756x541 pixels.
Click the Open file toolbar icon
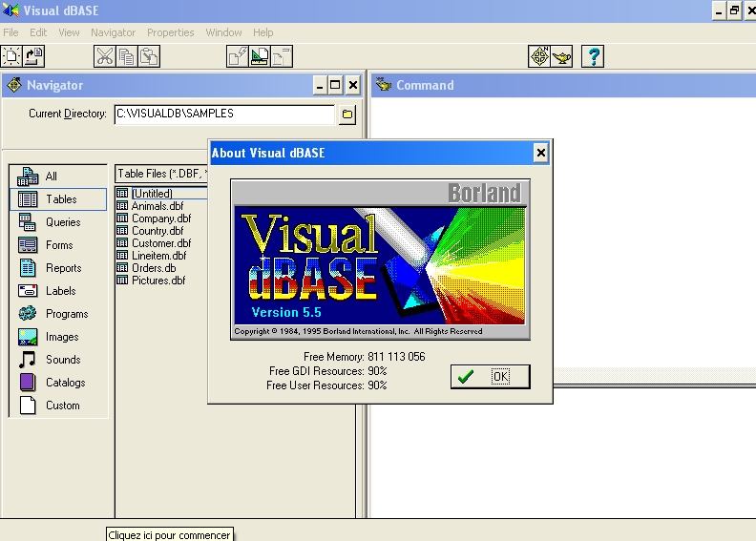33,56
